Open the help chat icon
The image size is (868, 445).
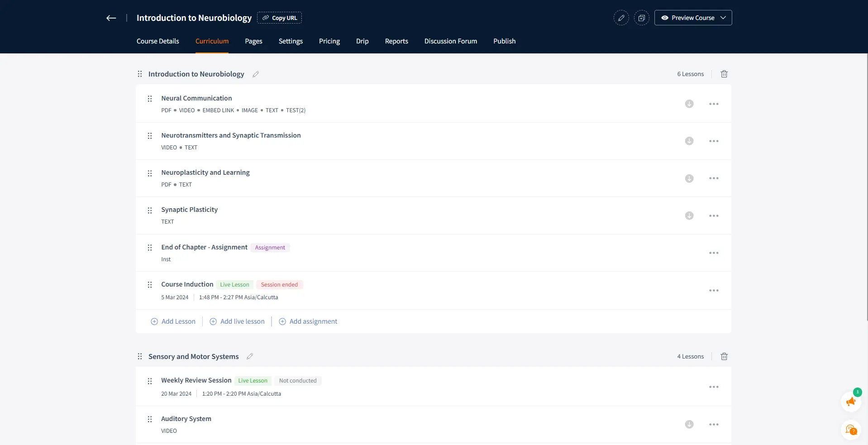[851, 430]
